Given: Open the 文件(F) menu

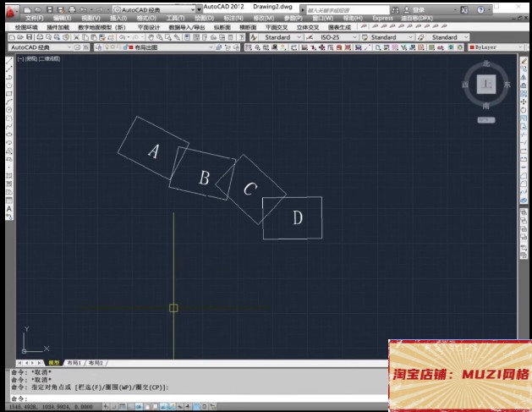Looking at the screenshot, I should (35, 18).
